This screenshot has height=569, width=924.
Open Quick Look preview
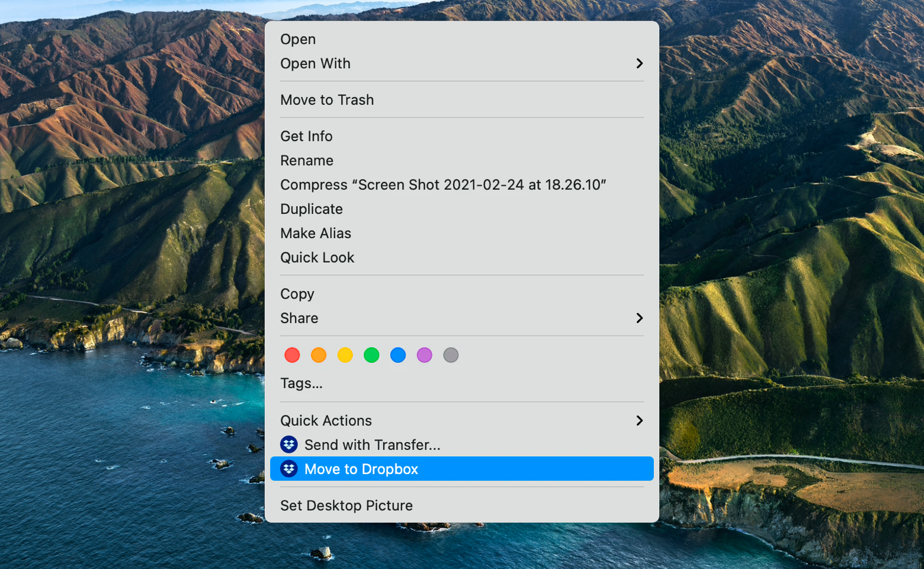[461, 258]
